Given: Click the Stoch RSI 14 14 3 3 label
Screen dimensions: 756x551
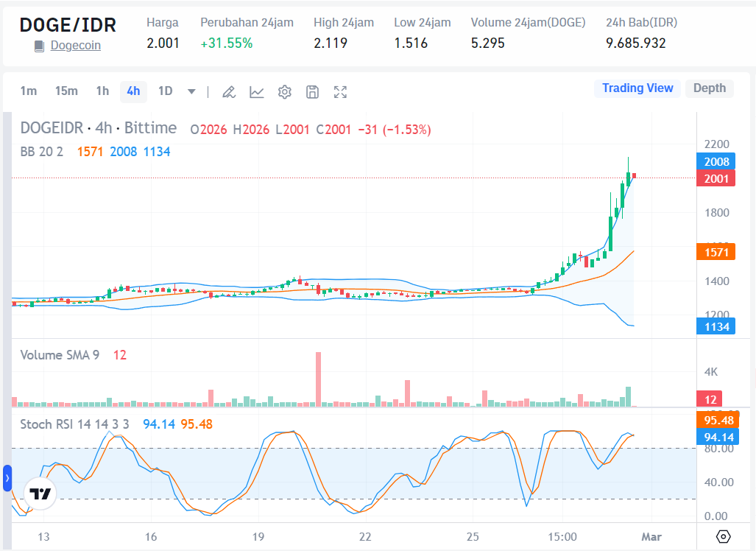Looking at the screenshot, I should [x=75, y=424].
